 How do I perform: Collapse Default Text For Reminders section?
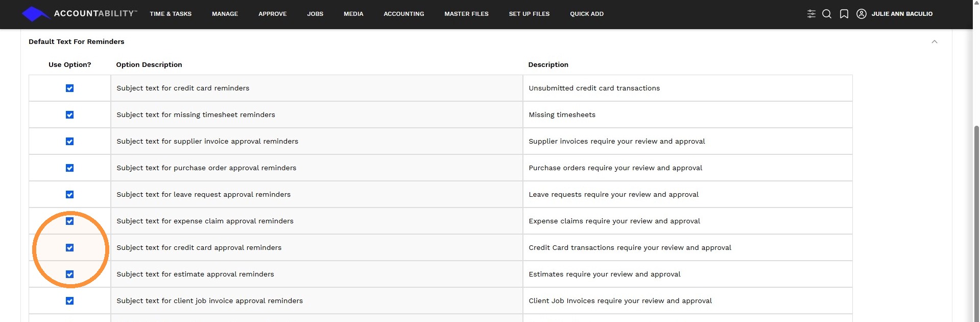pyautogui.click(x=935, y=42)
